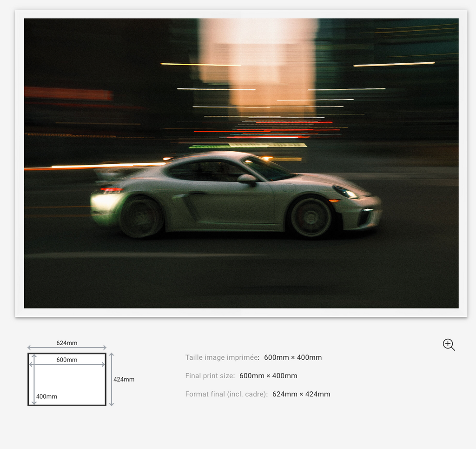Click the 'Format final (incl. cadre)' label

(226, 394)
